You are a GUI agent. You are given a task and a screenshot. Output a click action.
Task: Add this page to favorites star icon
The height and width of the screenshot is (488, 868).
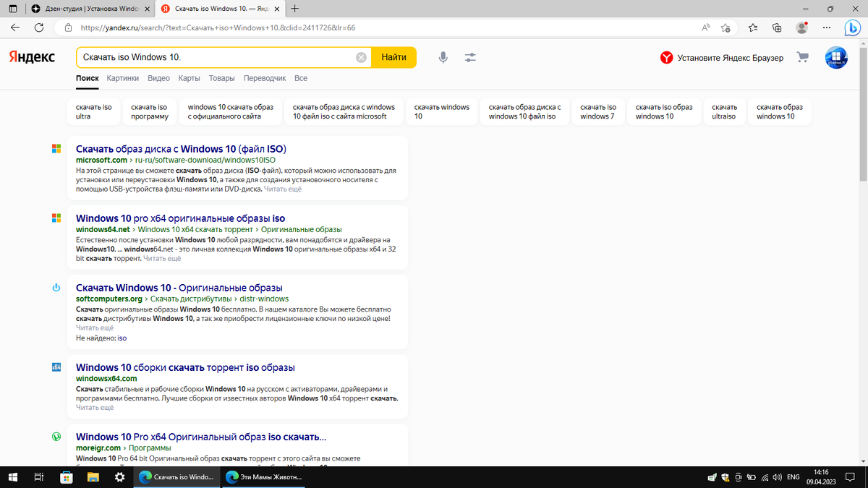[726, 28]
